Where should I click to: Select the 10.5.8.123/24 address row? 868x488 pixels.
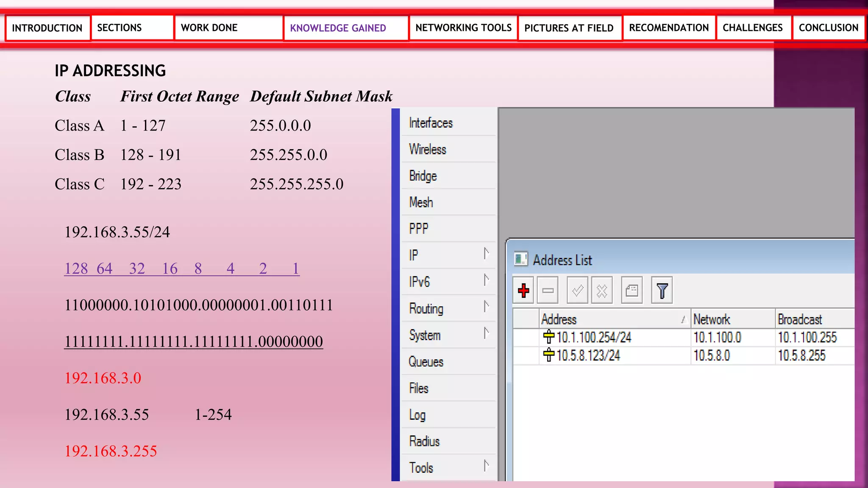pyautogui.click(x=588, y=356)
